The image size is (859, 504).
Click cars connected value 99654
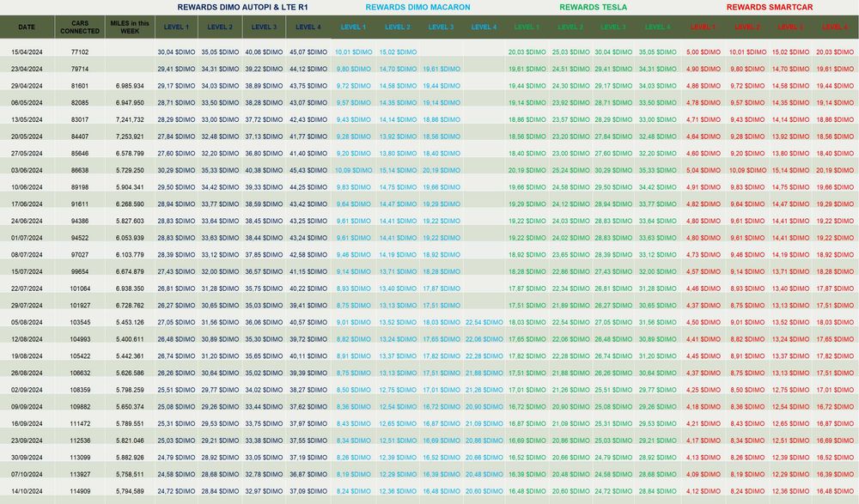click(80, 271)
